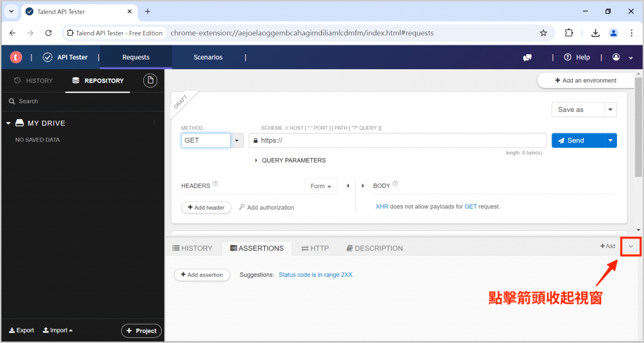Click the Export button
644x343 pixels.
pos(21,330)
